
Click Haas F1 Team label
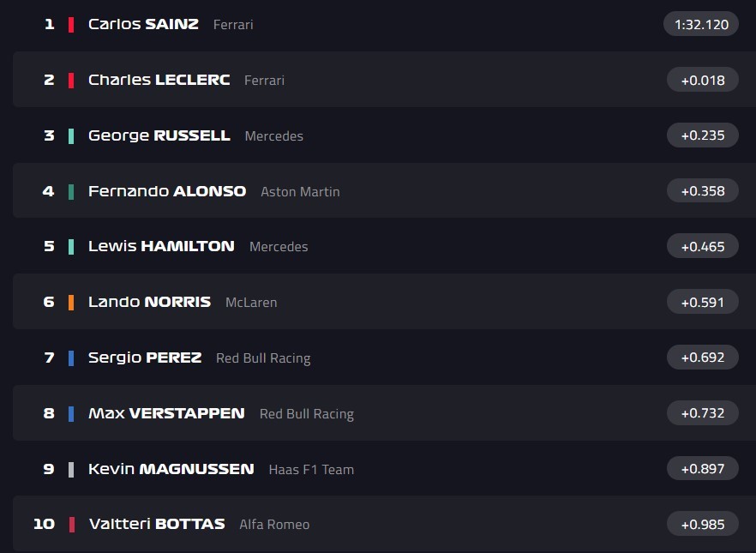(311, 470)
